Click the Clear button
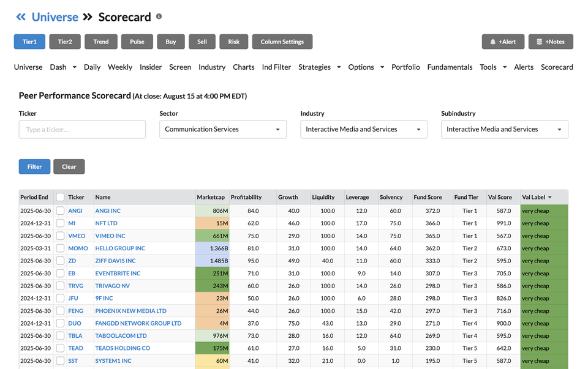Image resolution: width=588 pixels, height=369 pixels. tap(69, 166)
